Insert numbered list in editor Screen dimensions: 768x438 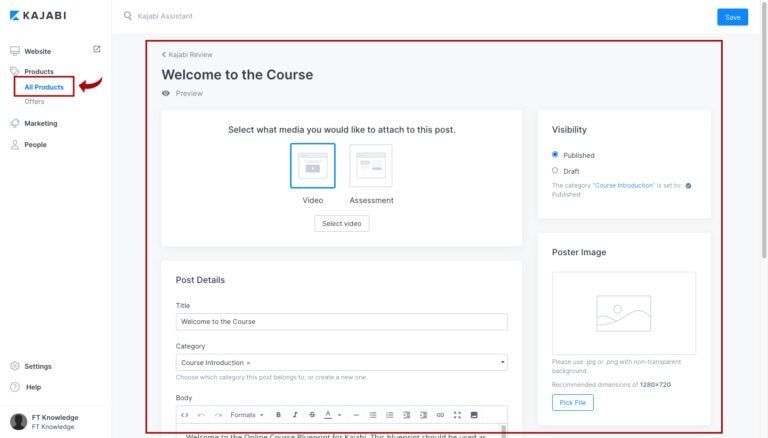(389, 415)
